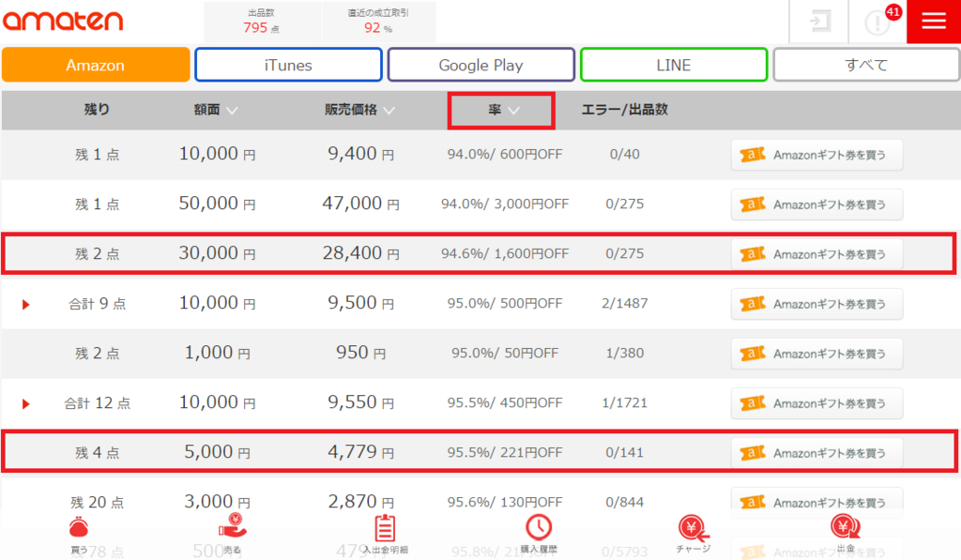This screenshot has width=961, height=560.
Task: Click the 2/1487 error count
Action: click(624, 303)
